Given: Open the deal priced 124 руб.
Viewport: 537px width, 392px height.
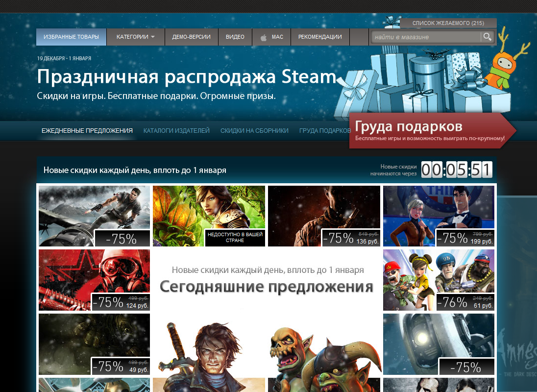Looking at the screenshot, I should coord(94,280).
